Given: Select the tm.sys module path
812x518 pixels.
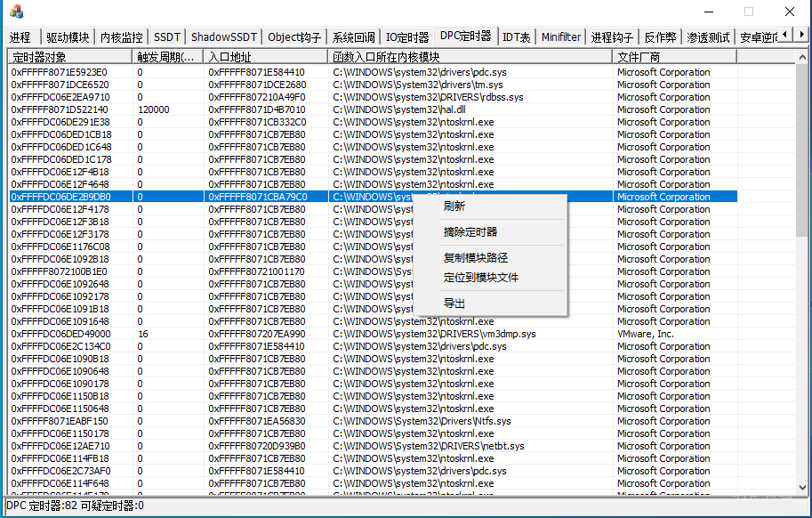Looking at the screenshot, I should [x=417, y=85].
